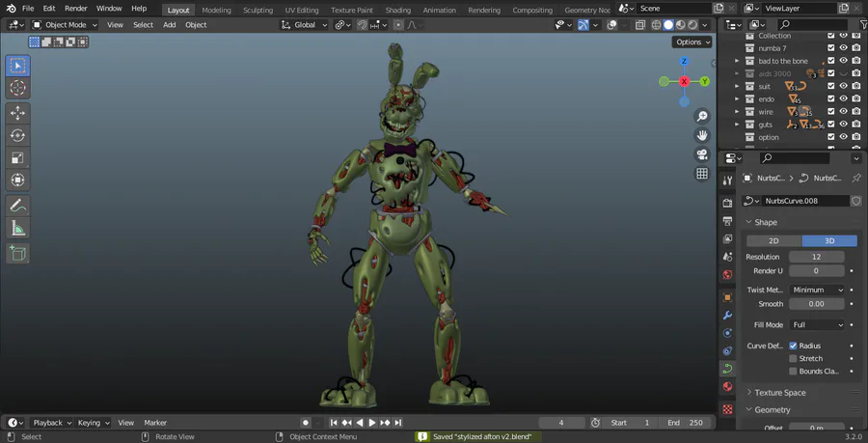This screenshot has width=868, height=443.
Task: Switch to the Sculpting workspace tab
Action: (258, 10)
